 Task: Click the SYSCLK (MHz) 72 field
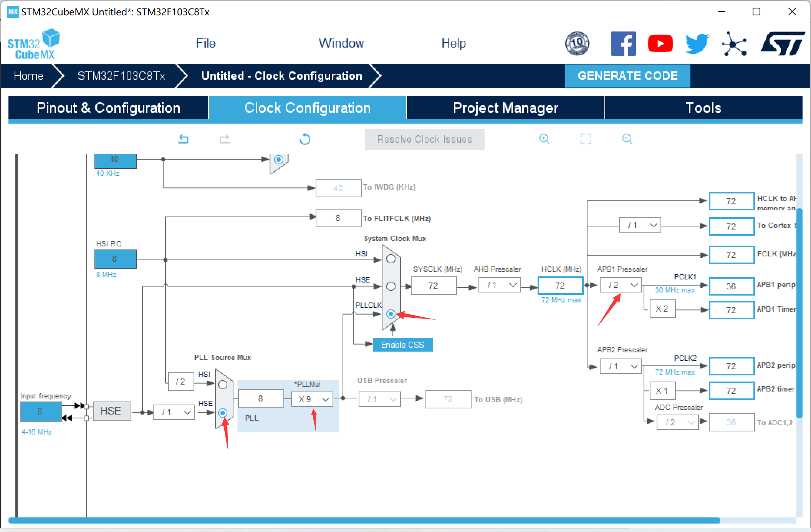point(434,286)
